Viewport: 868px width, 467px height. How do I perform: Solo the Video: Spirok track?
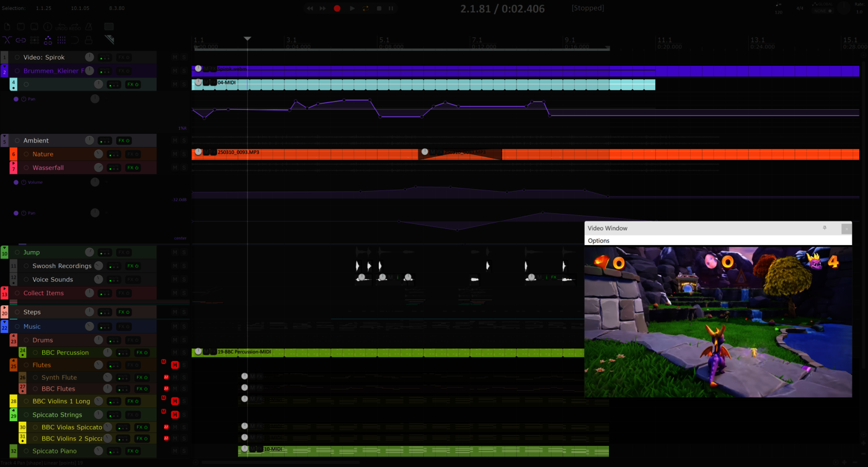pos(184,57)
